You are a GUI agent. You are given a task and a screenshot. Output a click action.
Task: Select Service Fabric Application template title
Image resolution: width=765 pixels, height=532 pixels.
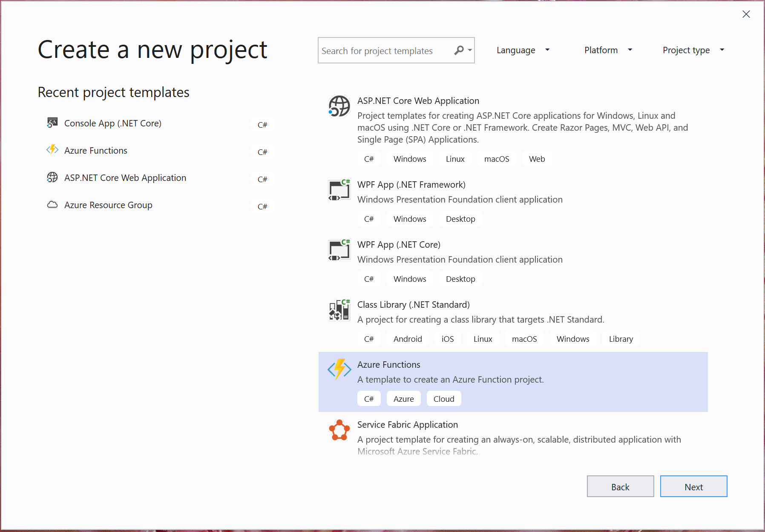click(x=407, y=425)
